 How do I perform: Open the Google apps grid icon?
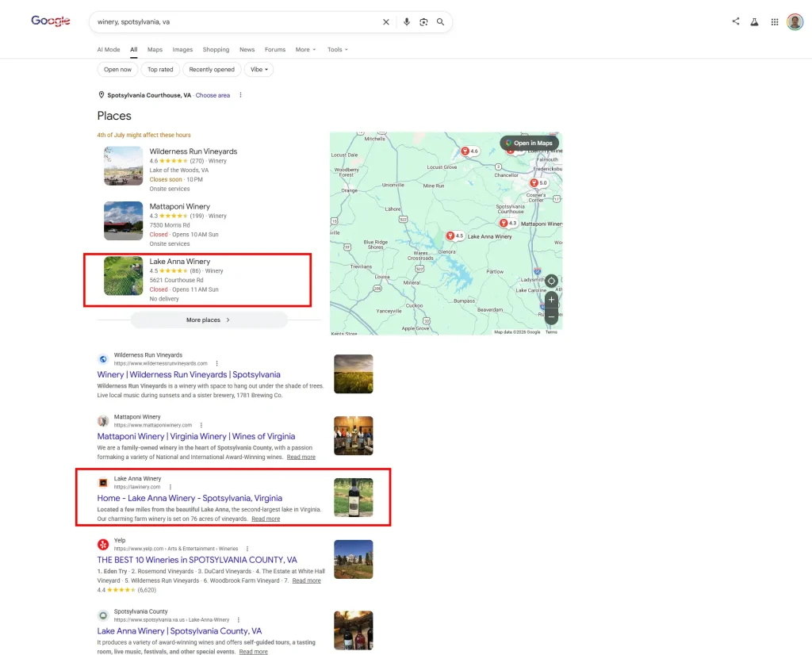[775, 21]
